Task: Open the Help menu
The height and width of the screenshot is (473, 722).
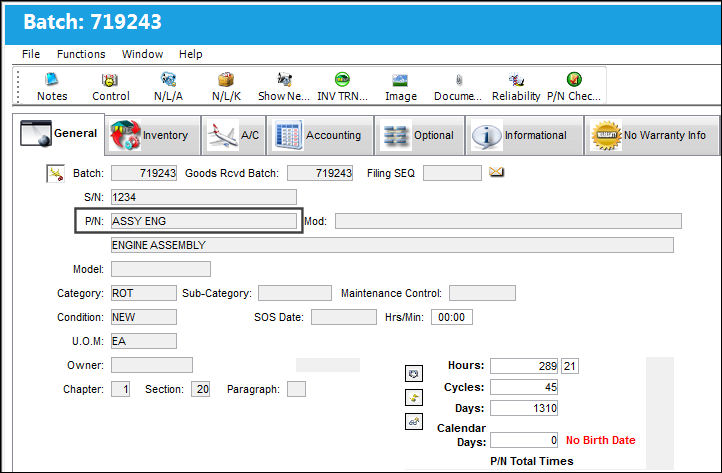Action: tap(191, 54)
